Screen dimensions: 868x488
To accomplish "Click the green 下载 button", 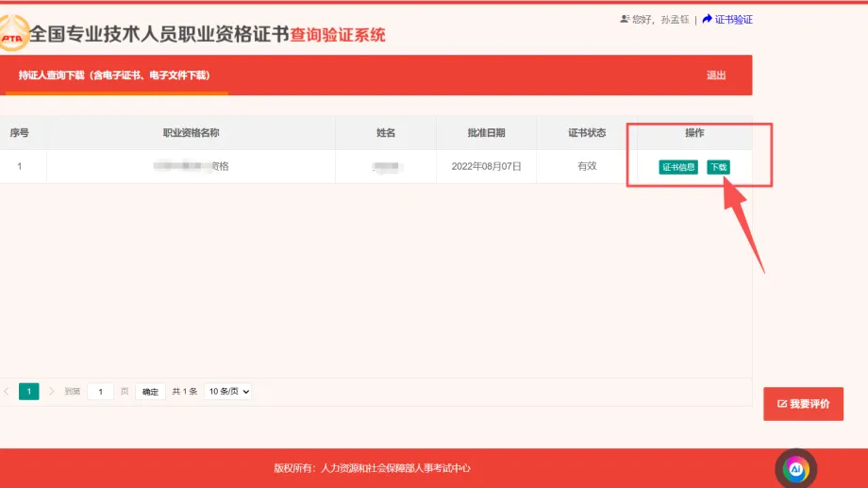I will coord(718,167).
